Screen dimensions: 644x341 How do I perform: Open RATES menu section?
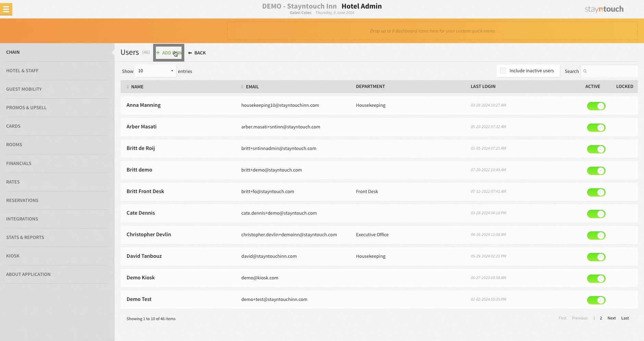(13, 182)
